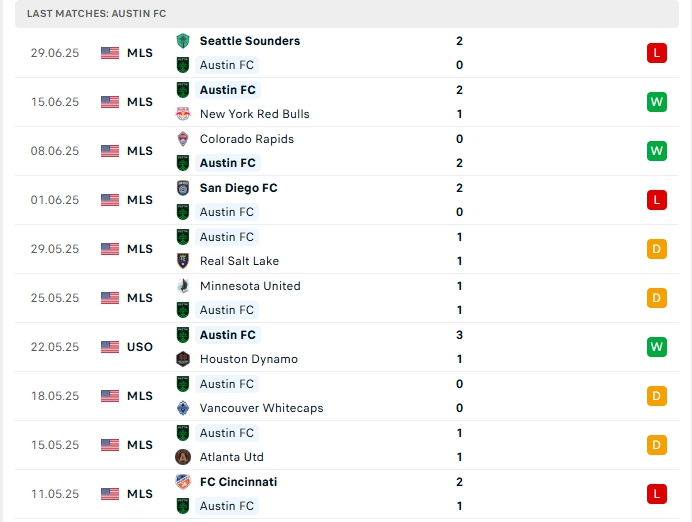
Task: Click the green W badge for 22.05.25 match
Action: tap(656, 347)
